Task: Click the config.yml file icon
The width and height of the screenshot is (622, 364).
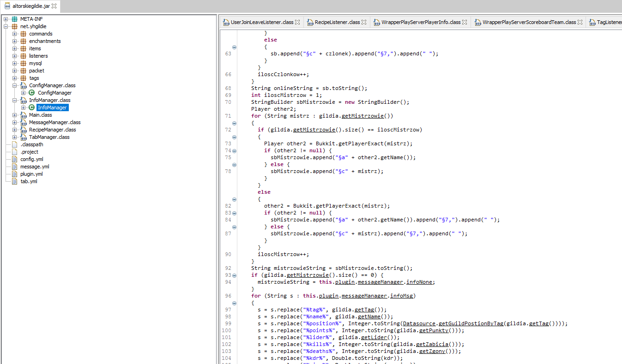Action: point(14,159)
